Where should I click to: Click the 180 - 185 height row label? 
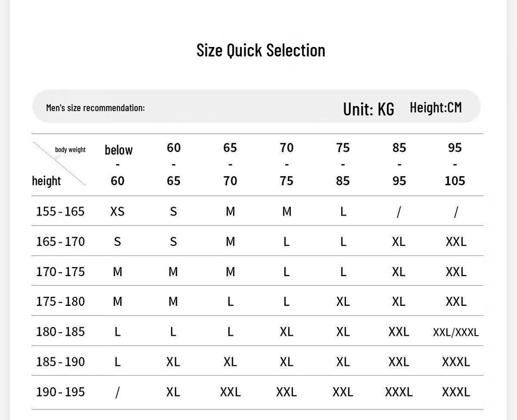[61, 332]
